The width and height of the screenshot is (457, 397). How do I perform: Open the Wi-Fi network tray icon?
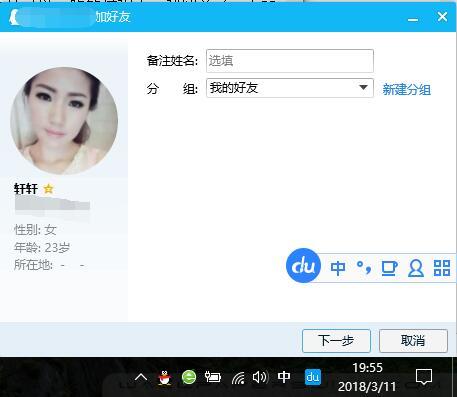click(x=238, y=378)
